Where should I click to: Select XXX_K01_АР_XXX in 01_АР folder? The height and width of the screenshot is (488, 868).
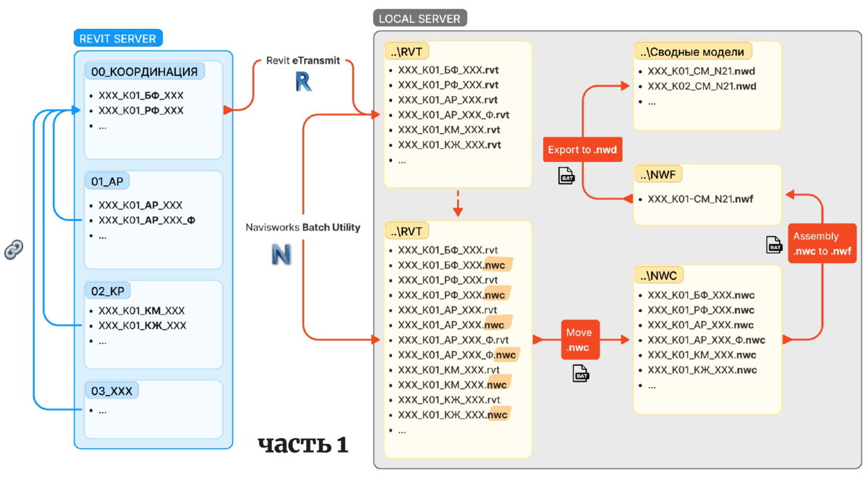click(x=140, y=205)
